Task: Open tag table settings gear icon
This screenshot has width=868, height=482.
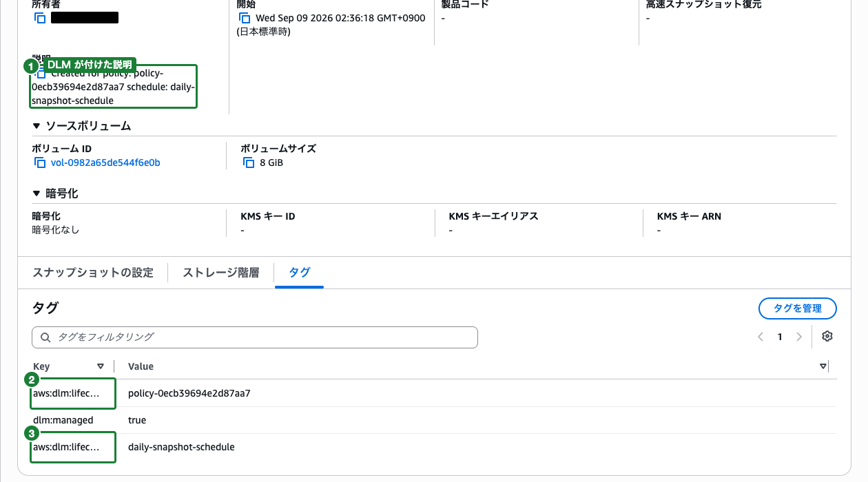Action: point(827,336)
